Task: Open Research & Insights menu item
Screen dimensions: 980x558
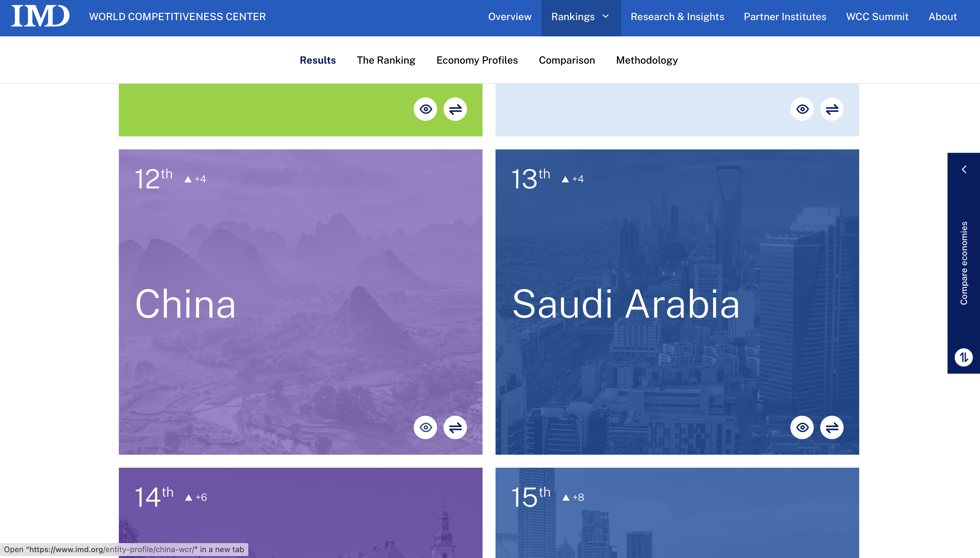Action: point(677,17)
